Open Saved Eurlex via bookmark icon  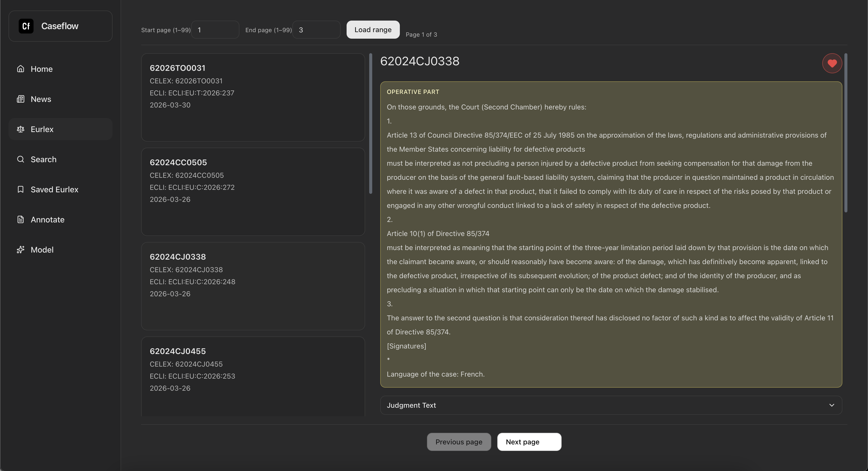point(21,189)
